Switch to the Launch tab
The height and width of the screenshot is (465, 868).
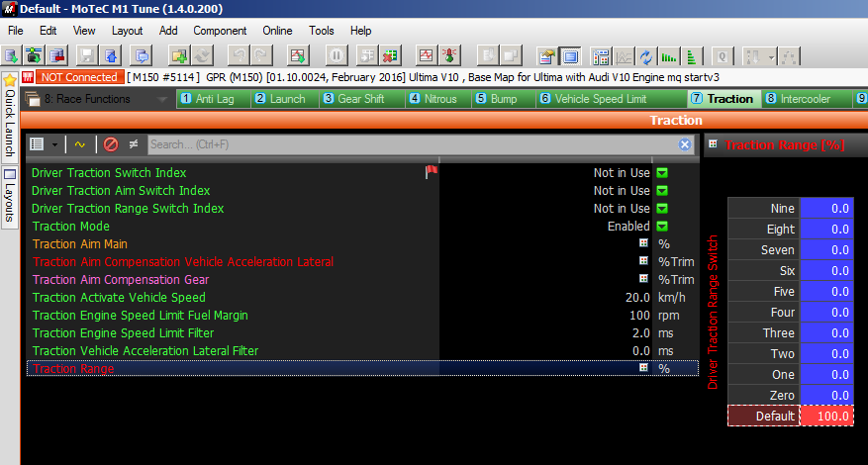tap(286, 99)
